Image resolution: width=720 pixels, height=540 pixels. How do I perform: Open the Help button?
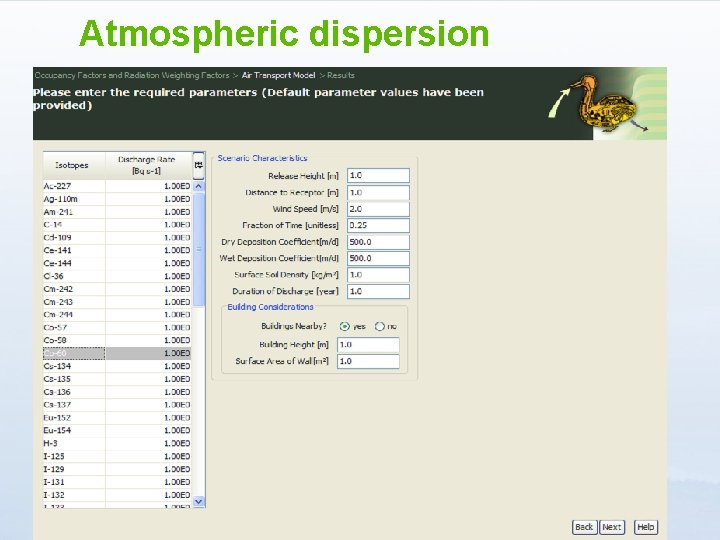(646, 527)
